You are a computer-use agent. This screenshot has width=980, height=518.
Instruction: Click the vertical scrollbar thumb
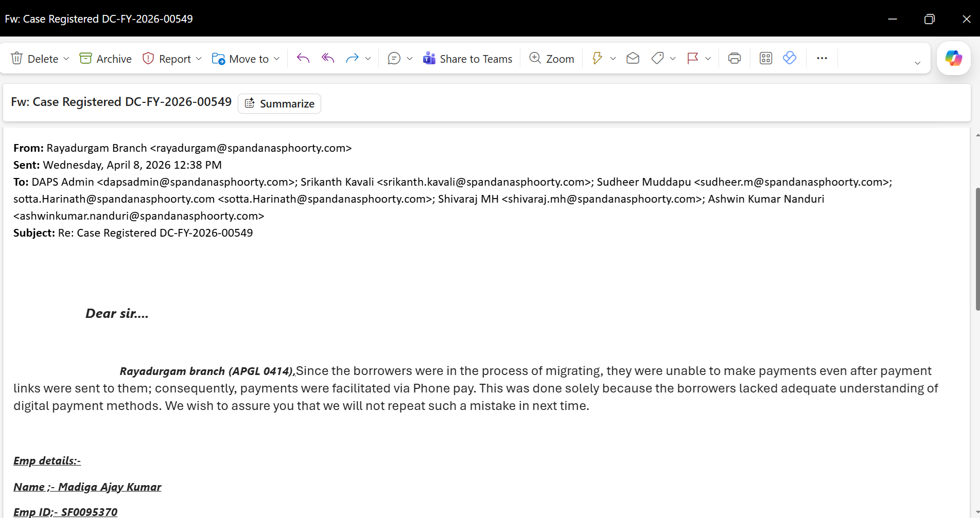[977, 249]
